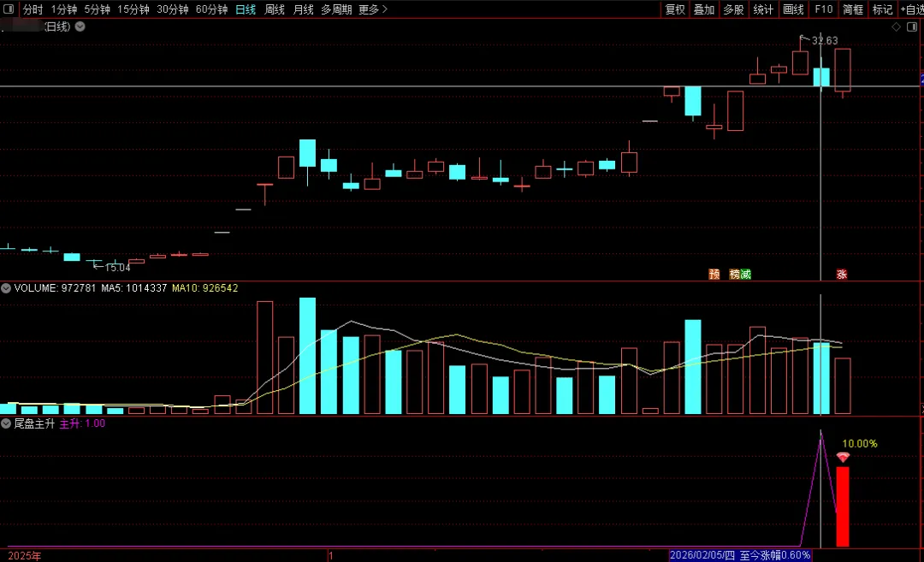The height and width of the screenshot is (562, 924).
Task: Click the 涨 limit-up marker
Action: [842, 274]
